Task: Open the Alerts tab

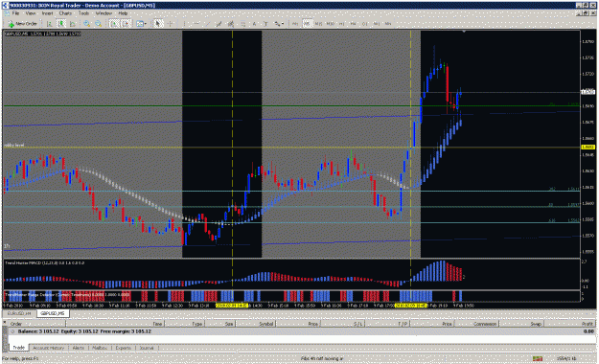Action: [x=79, y=348]
